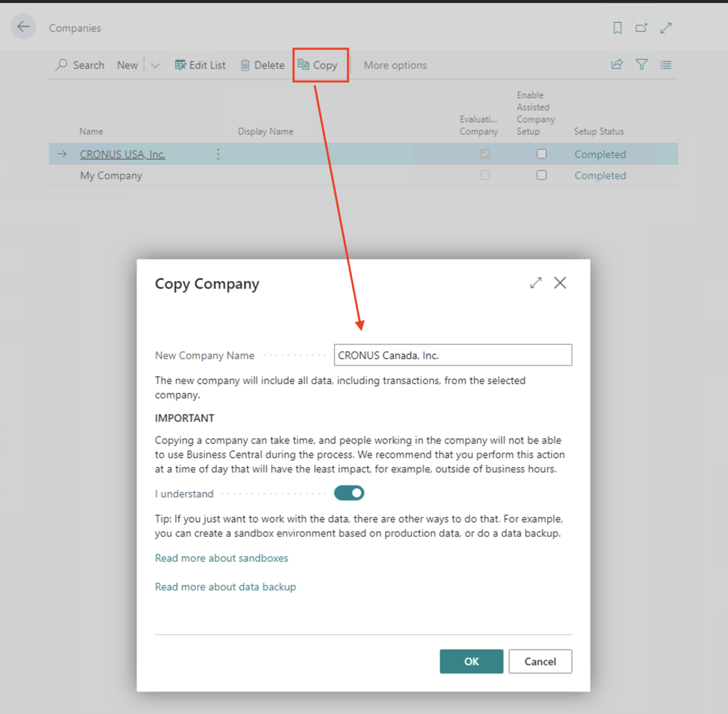Click the share icon on the right
The width and height of the screenshot is (728, 714).
click(617, 64)
